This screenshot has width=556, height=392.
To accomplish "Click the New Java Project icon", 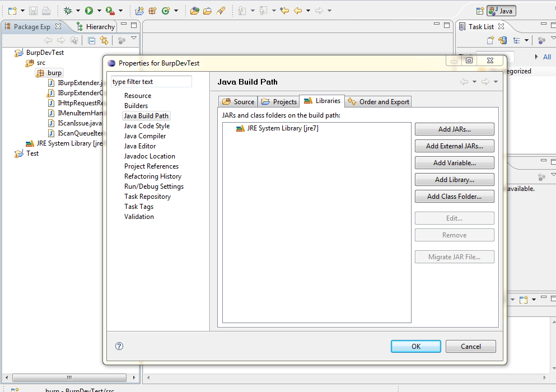I will [139, 11].
